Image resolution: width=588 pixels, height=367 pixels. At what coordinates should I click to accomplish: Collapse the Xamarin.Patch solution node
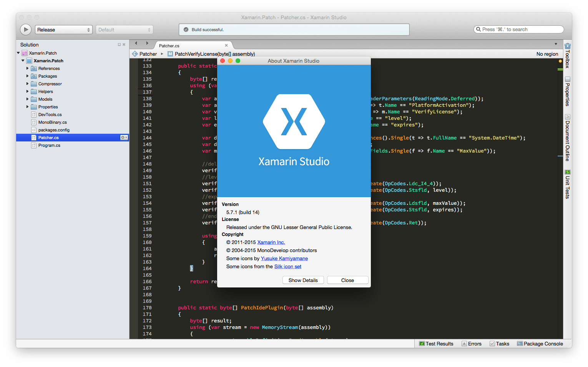click(x=18, y=53)
